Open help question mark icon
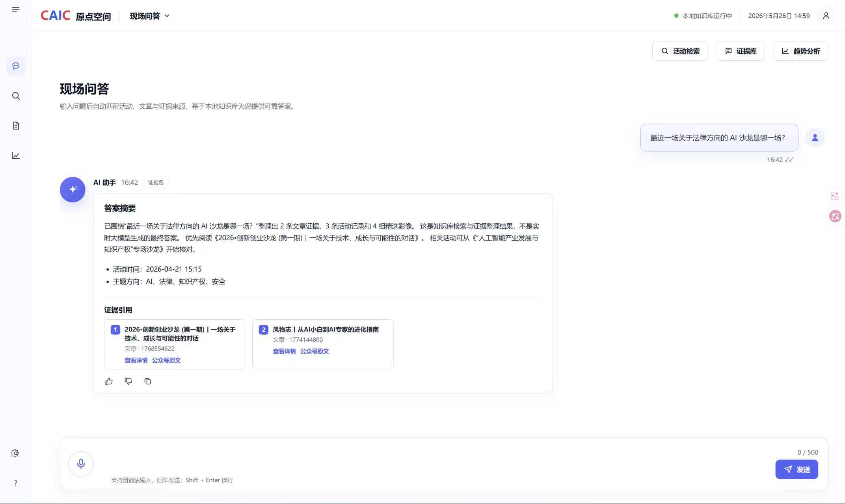The image size is (845, 504). [15, 483]
